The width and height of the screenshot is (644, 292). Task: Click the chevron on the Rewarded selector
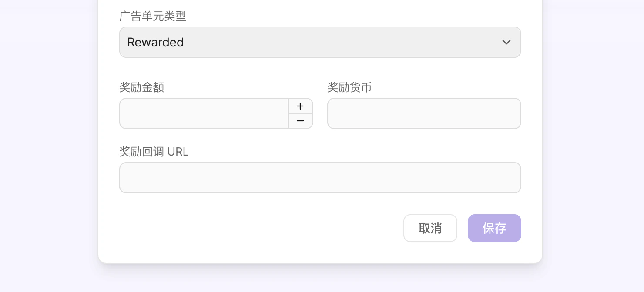click(506, 42)
